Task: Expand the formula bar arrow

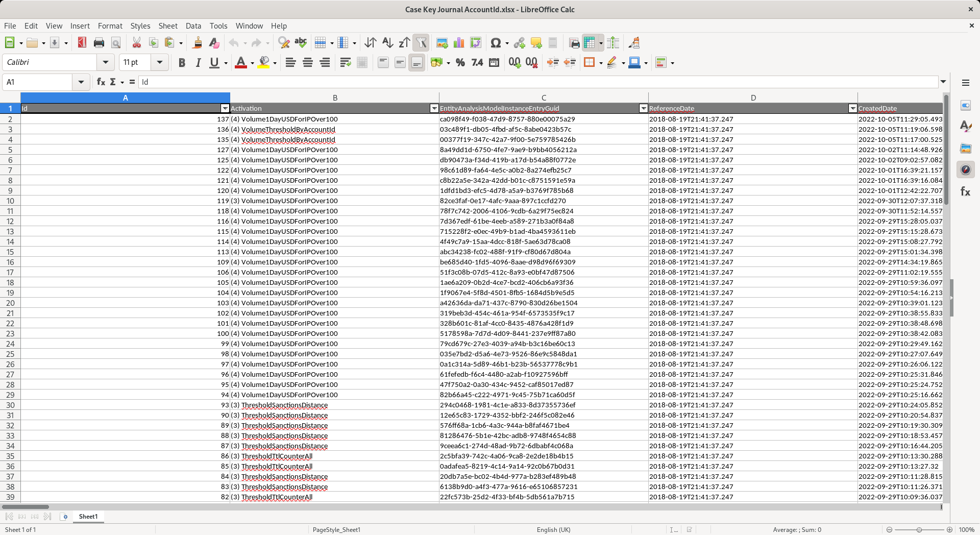Action: (x=943, y=82)
